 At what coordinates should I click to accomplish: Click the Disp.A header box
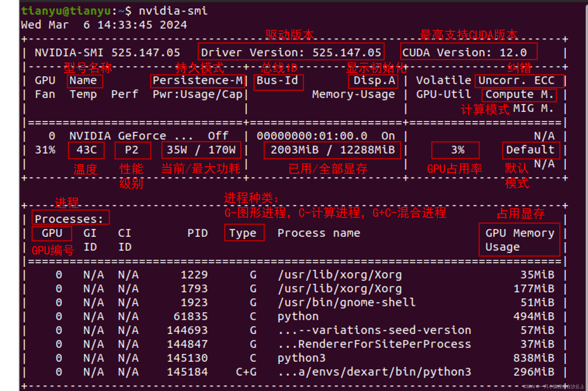tap(373, 81)
